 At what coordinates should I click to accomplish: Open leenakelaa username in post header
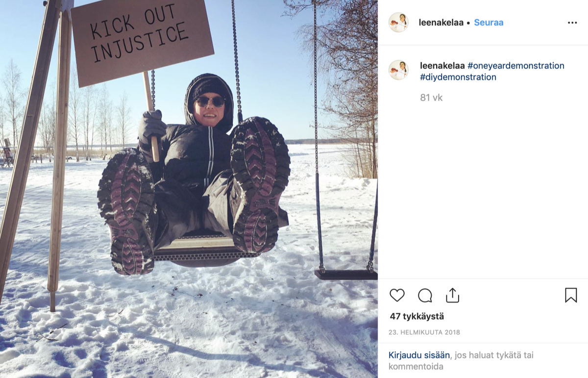click(x=441, y=23)
